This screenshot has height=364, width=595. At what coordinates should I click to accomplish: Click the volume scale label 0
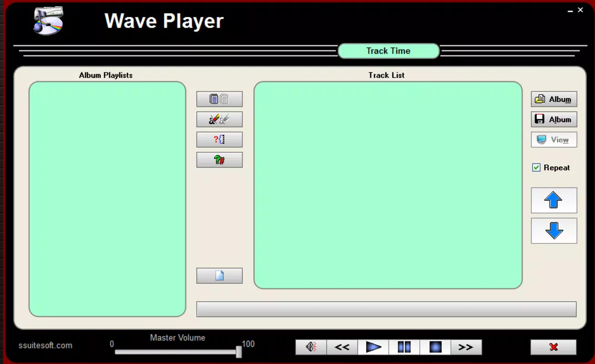point(112,344)
